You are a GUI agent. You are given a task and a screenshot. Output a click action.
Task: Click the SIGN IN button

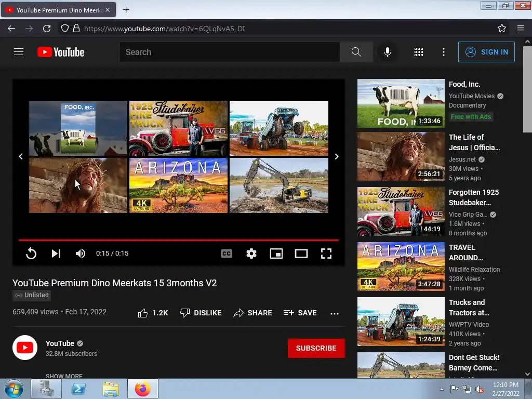click(x=486, y=52)
